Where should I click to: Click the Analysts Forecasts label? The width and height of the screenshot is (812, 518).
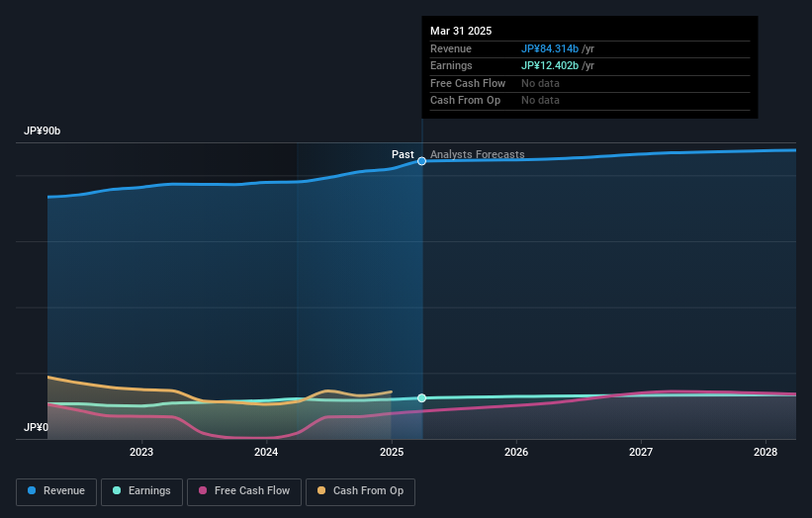[477, 154]
